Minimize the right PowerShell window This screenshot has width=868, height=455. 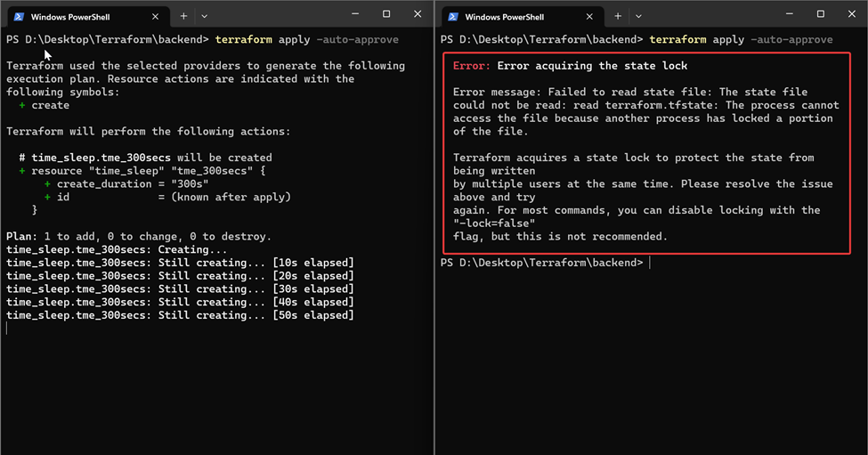790,14
